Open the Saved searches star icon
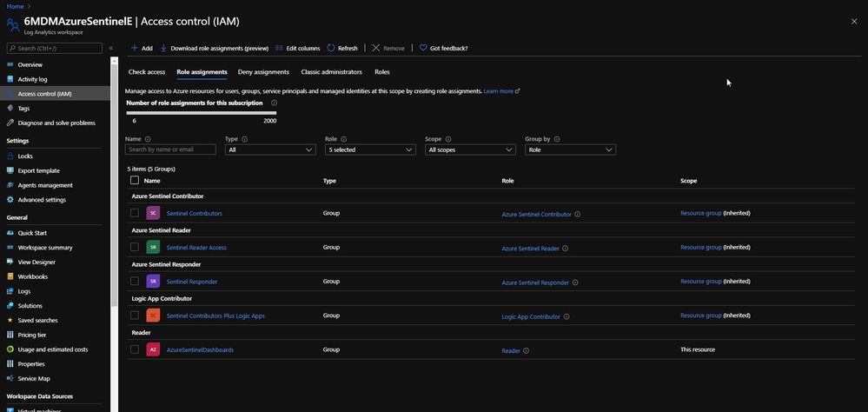Screen dimensions: 868x412 pyautogui.click(x=10, y=320)
